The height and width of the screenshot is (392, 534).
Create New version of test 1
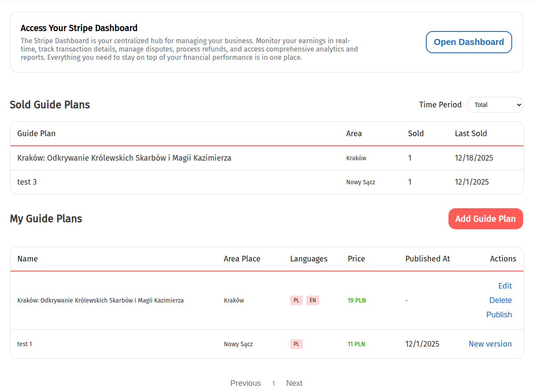click(x=490, y=344)
